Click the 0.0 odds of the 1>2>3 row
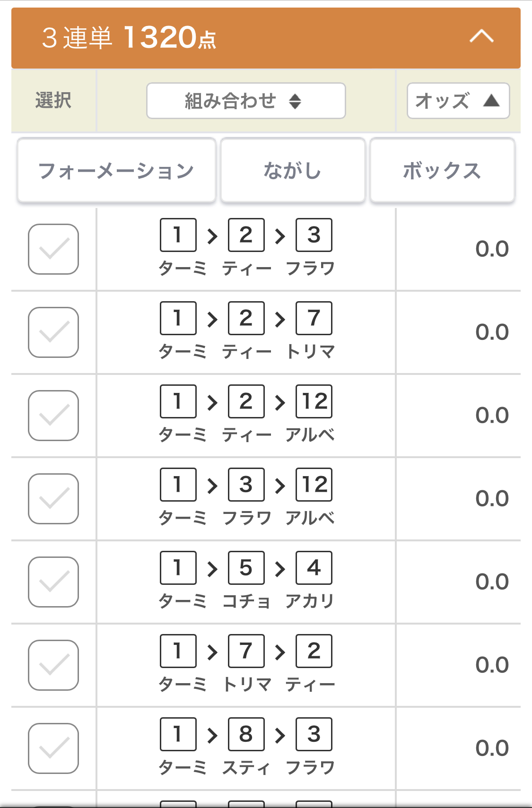 coord(492,249)
